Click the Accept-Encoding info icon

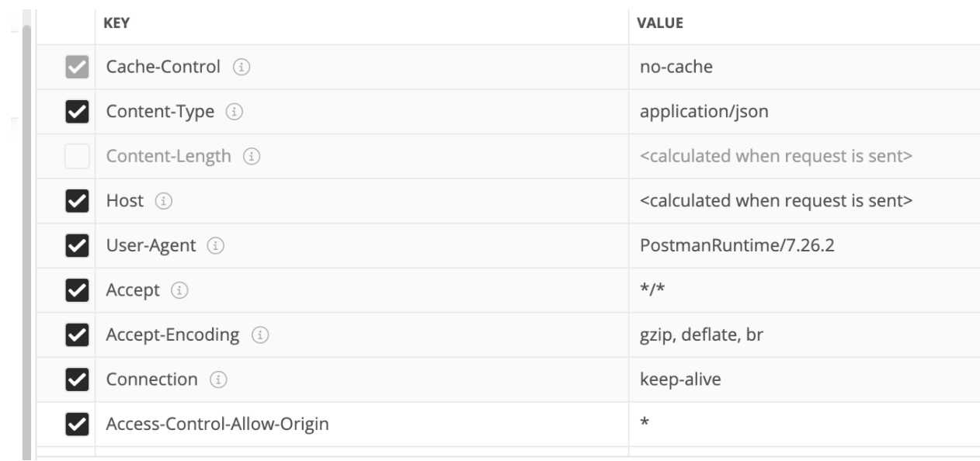click(260, 335)
